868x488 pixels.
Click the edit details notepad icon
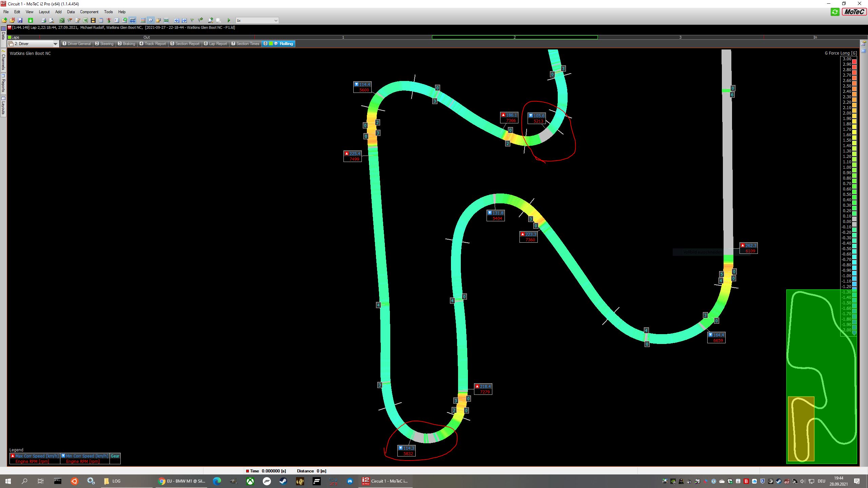[x=78, y=20]
